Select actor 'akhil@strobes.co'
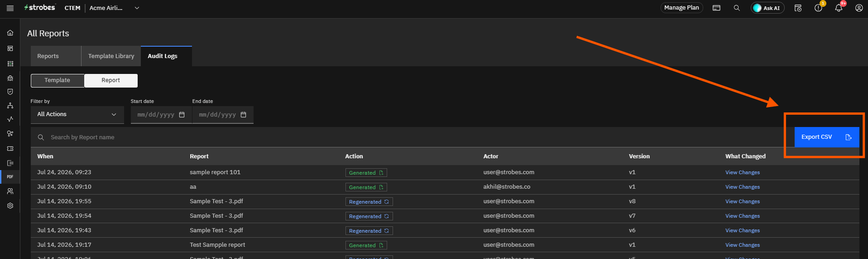Viewport: 868px width, 259px height. [507, 187]
